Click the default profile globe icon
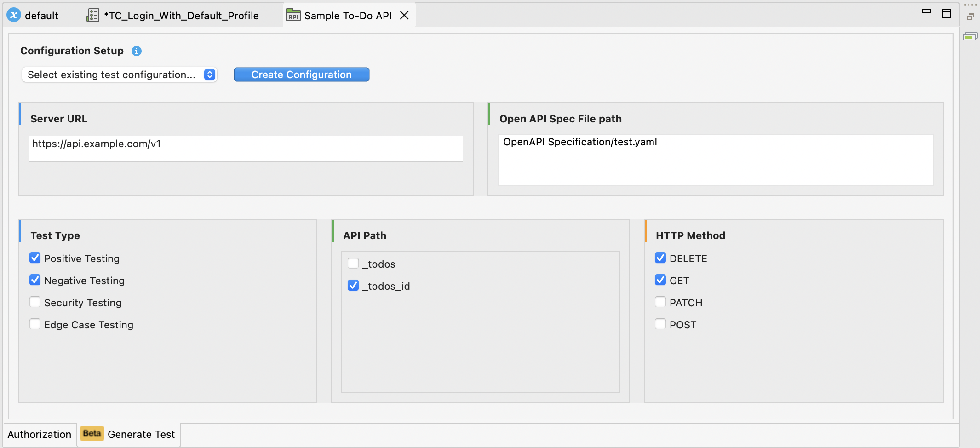 14,15
